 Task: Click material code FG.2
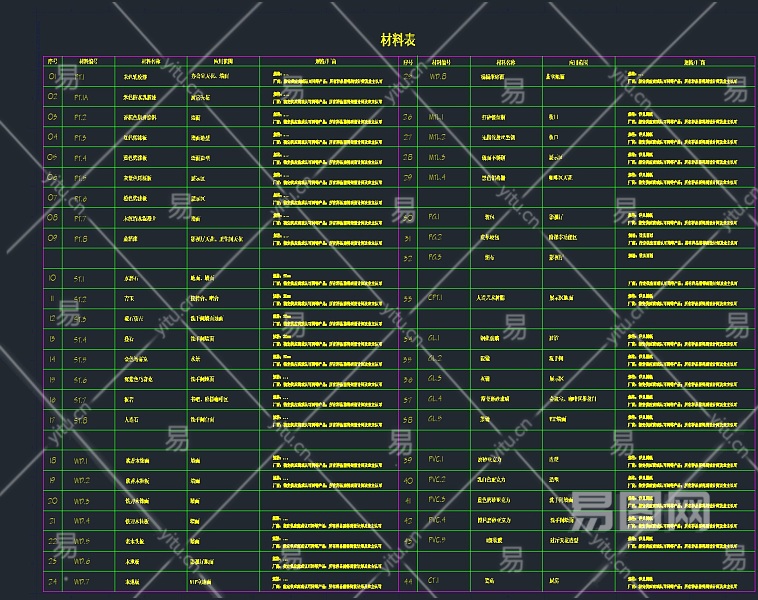[x=435, y=237]
